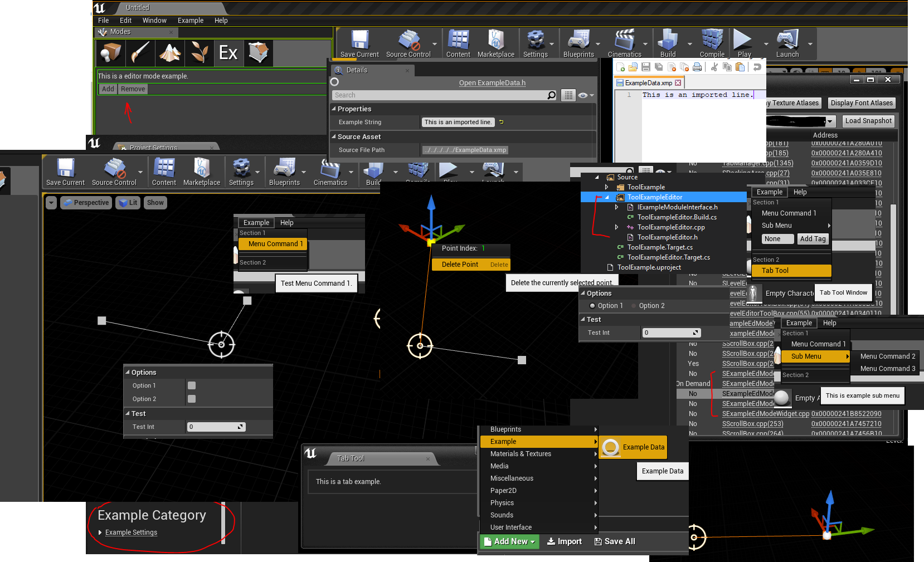Click the lock circle icon in Details

click(334, 82)
